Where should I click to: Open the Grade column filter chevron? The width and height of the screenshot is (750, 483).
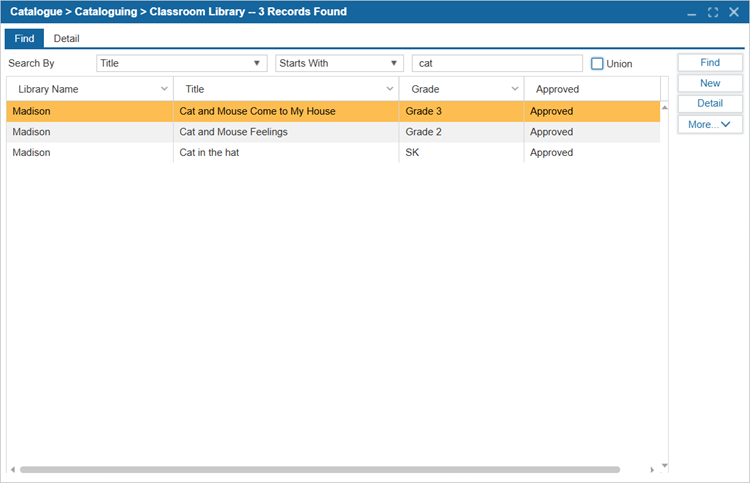coord(515,89)
